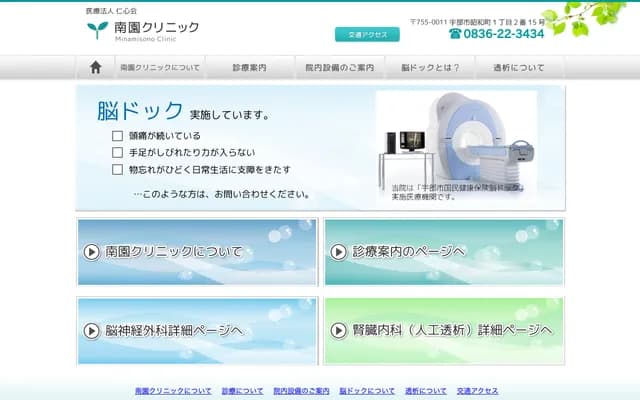Open 腎臓内科（人工透析）詳細ページへ banner
The width and height of the screenshot is (640, 400).
tap(444, 331)
